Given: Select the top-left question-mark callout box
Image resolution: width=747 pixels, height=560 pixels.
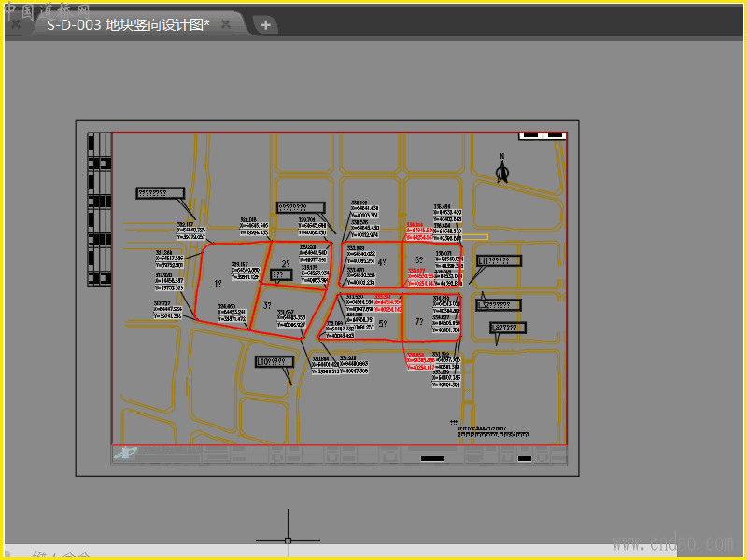Looking at the screenshot, I should pyautogui.click(x=160, y=193).
